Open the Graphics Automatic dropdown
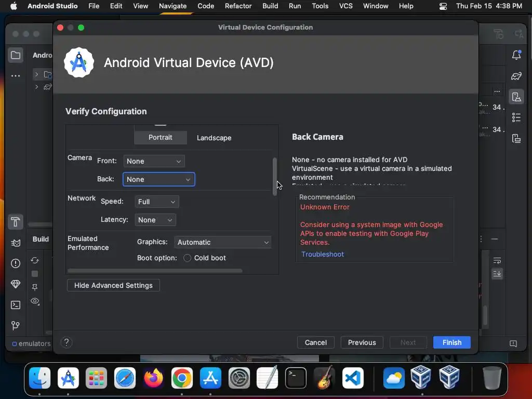This screenshot has height=399, width=532. [x=222, y=242]
